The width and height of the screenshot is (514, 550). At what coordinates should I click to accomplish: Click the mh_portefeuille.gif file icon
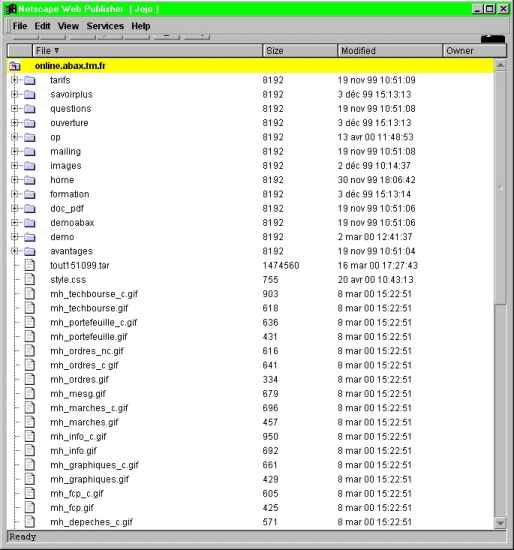point(30,336)
